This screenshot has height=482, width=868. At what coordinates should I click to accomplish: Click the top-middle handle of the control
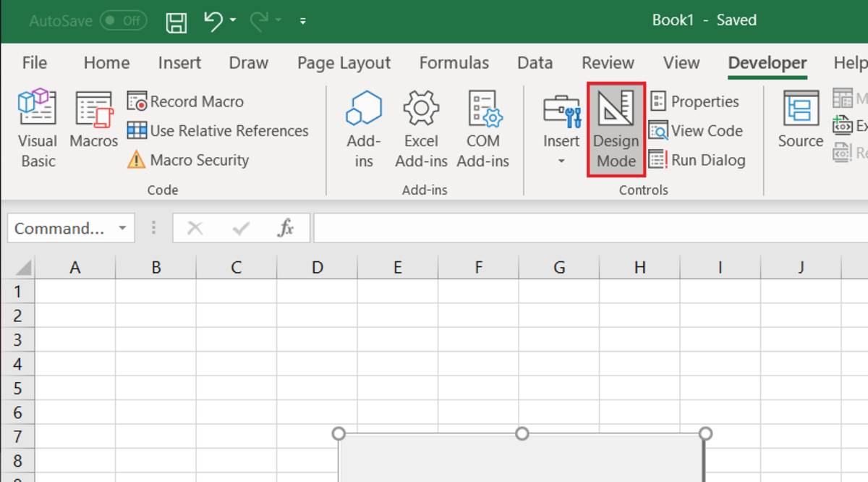coord(522,434)
